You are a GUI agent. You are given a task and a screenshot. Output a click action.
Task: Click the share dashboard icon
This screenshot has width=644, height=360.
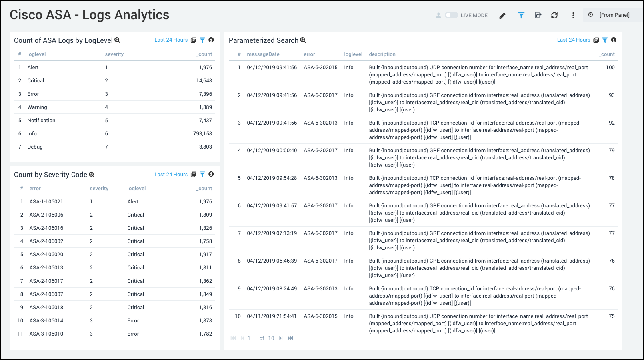point(538,15)
